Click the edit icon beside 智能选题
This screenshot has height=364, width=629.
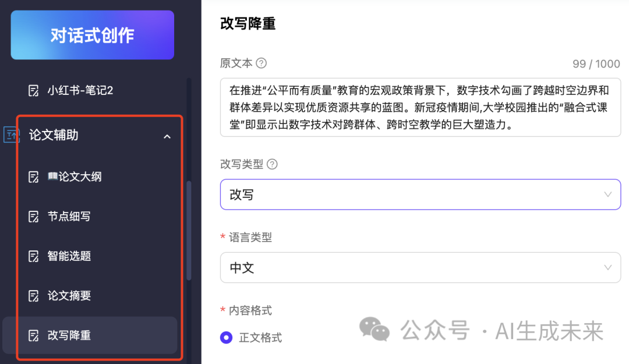pyautogui.click(x=34, y=256)
